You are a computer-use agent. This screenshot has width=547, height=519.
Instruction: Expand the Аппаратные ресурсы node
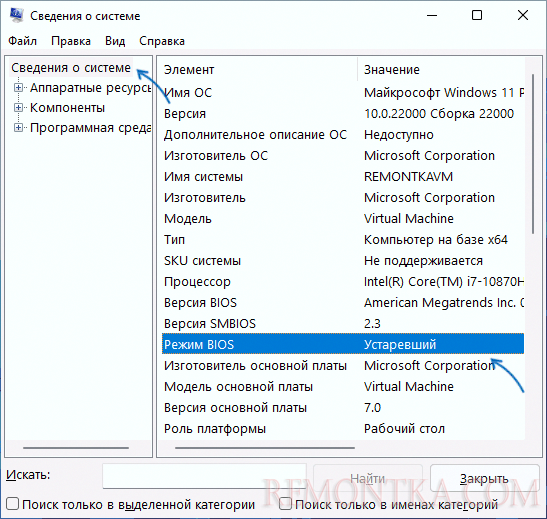tap(18, 88)
